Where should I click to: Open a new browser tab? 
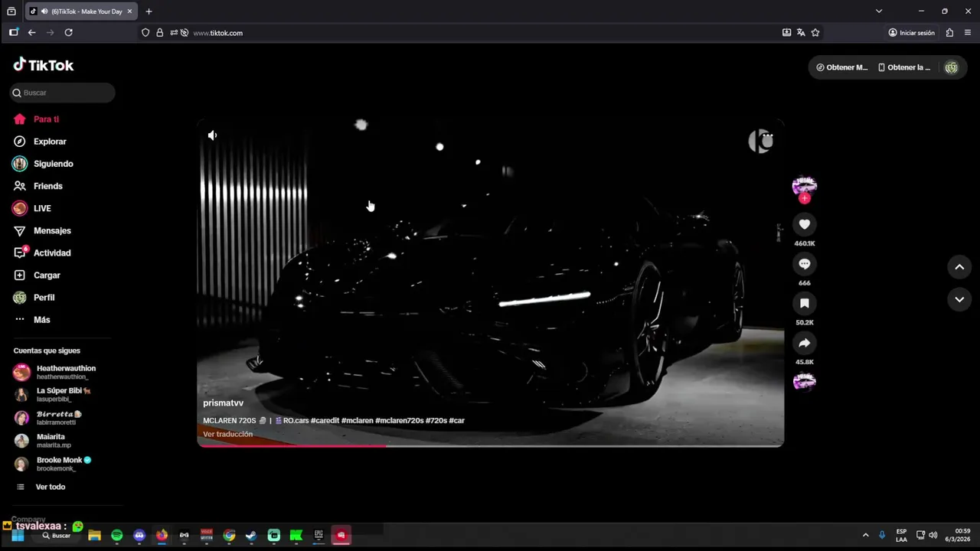pos(149,11)
